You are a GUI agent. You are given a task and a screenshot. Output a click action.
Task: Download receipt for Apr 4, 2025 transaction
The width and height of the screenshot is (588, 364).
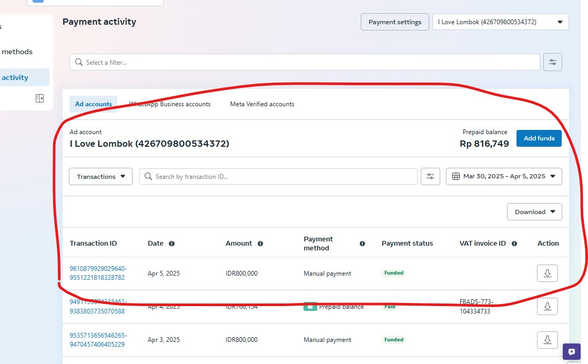tap(547, 306)
